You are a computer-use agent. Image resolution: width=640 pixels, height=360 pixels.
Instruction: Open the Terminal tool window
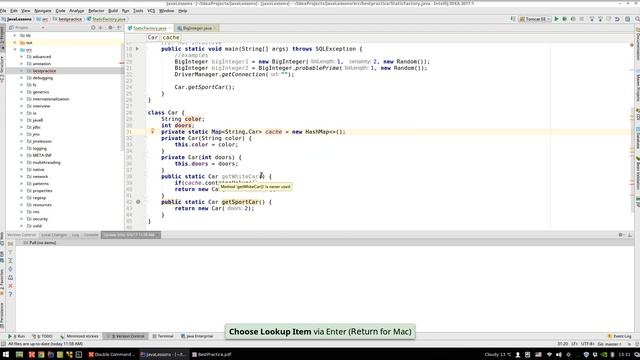[x=163, y=336]
